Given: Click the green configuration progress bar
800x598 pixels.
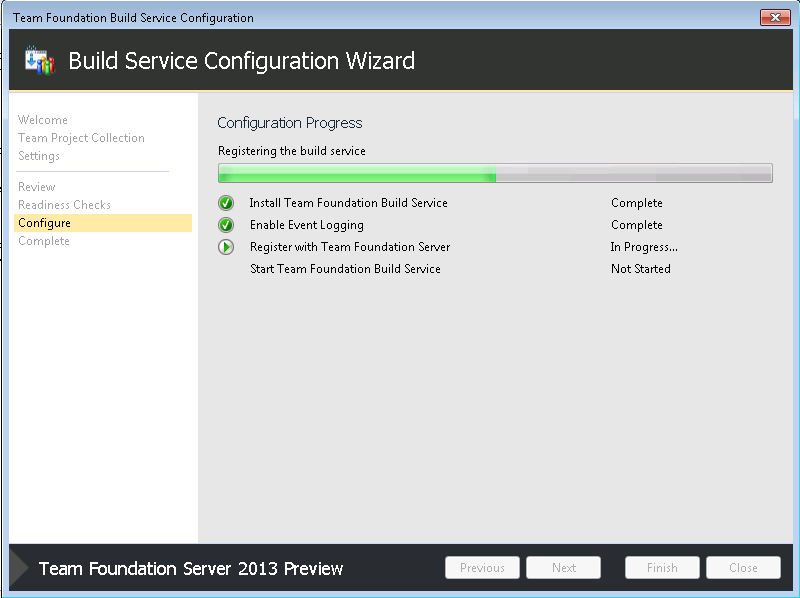Looking at the screenshot, I should (x=495, y=173).
